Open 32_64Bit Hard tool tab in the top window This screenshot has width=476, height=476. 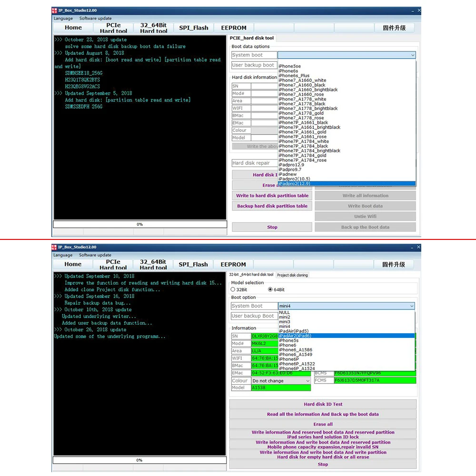(x=154, y=28)
